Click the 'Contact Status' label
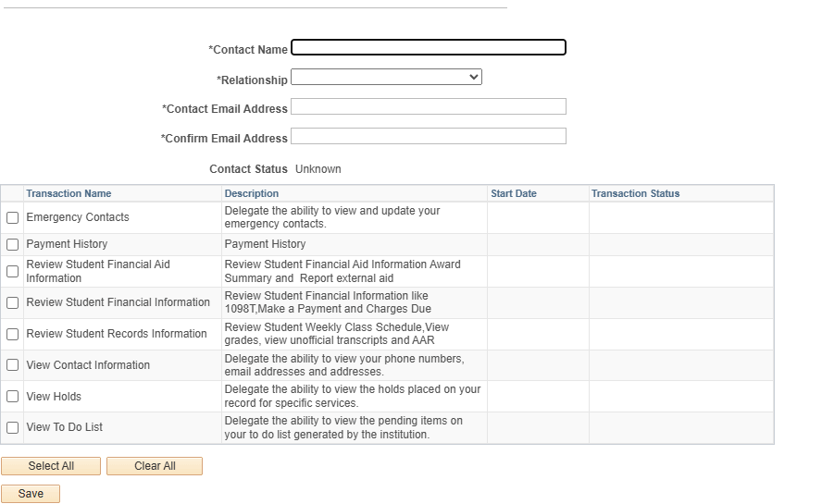Viewport: 822px width, 504px height. (x=248, y=169)
